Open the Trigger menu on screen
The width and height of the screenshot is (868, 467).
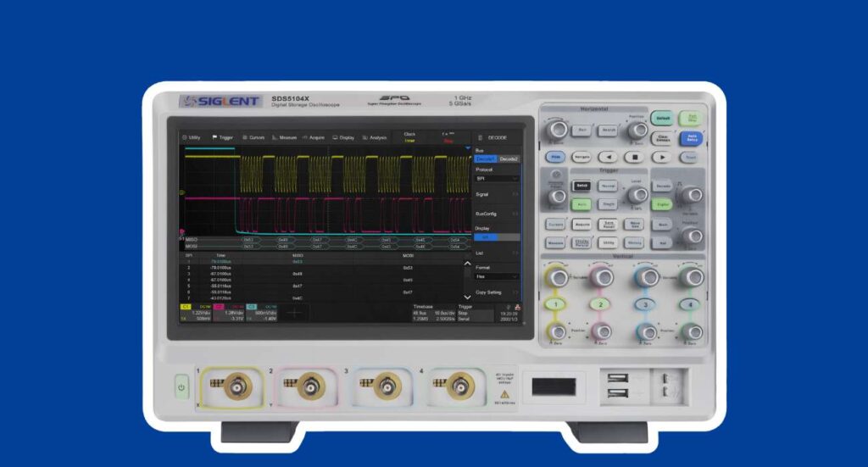point(222,137)
